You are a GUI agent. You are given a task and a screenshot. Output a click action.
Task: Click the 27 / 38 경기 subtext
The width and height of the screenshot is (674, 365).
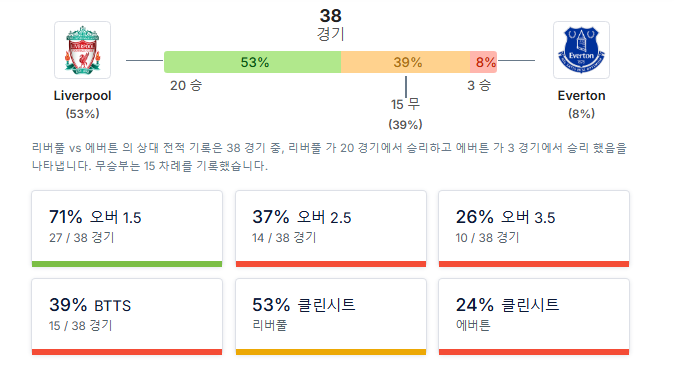[x=82, y=237]
